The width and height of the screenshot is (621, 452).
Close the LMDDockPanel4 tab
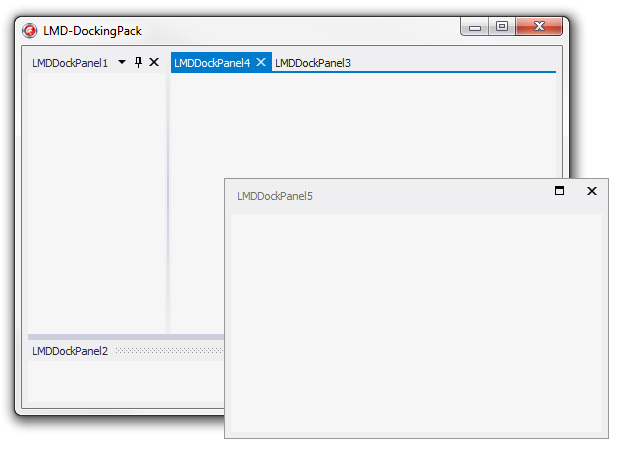(x=261, y=62)
